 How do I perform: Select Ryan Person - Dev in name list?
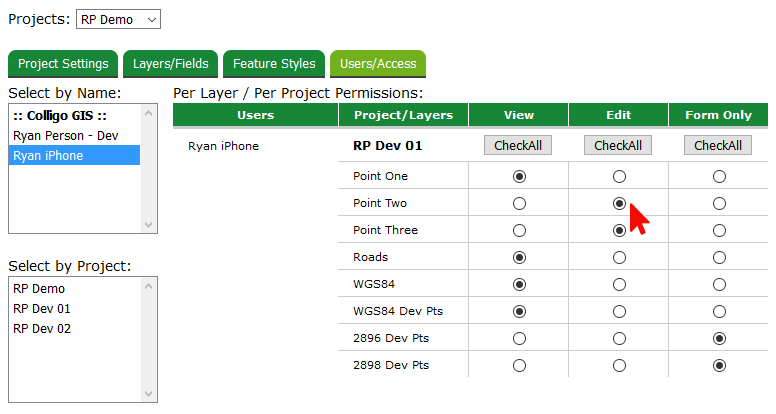point(61,135)
